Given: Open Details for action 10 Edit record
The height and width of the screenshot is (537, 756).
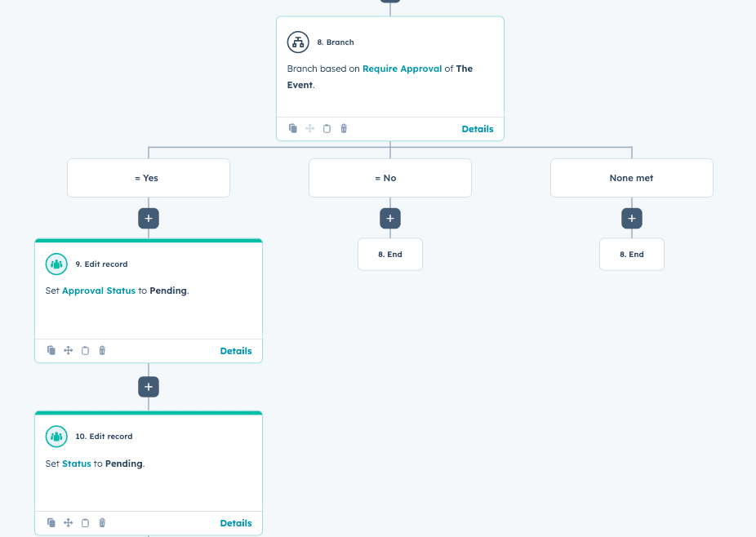Looking at the screenshot, I should tap(235, 523).
